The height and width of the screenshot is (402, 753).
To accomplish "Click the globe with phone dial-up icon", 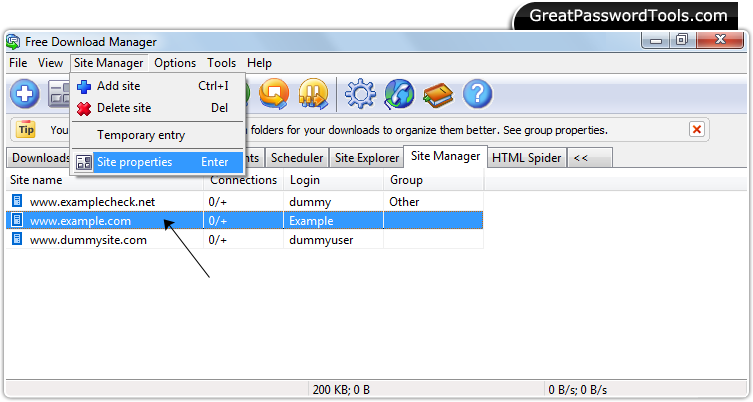I will (399, 94).
